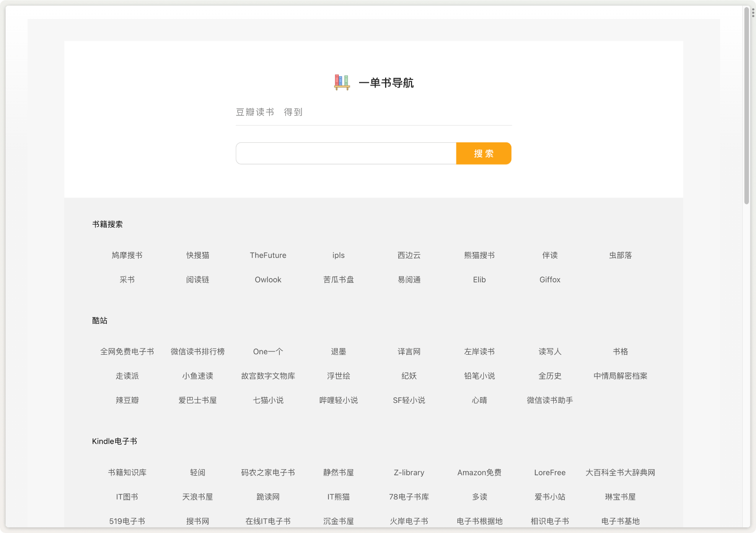756x533 pixels.
Task: Visit the TheFuture book search site
Action: [268, 255]
